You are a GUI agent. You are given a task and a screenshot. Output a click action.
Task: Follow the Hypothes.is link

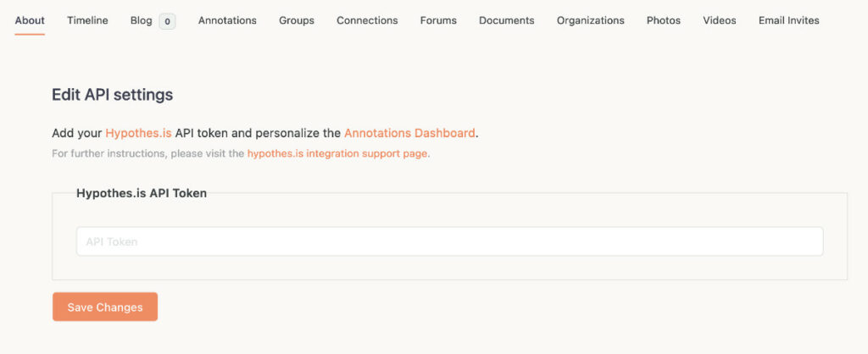tap(138, 133)
